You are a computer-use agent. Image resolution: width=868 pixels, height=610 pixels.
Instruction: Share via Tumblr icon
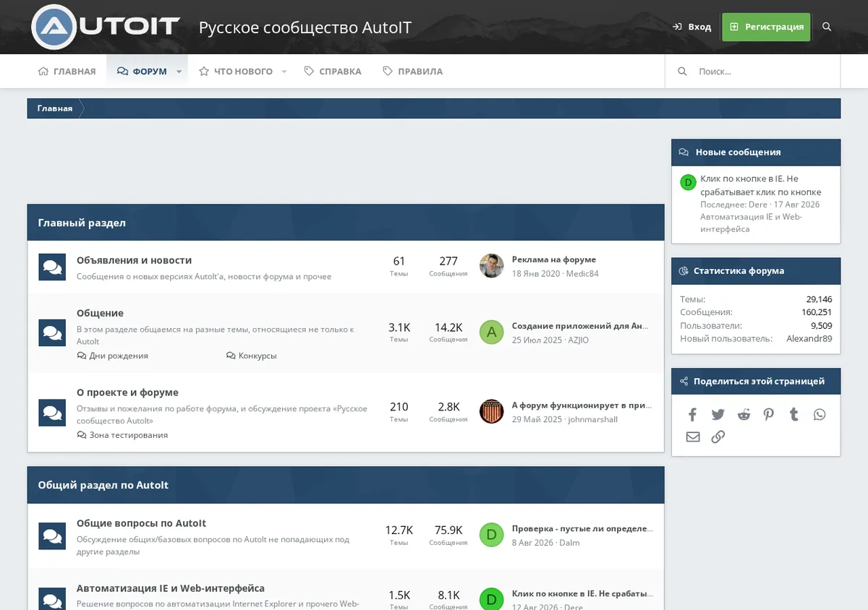[794, 414]
